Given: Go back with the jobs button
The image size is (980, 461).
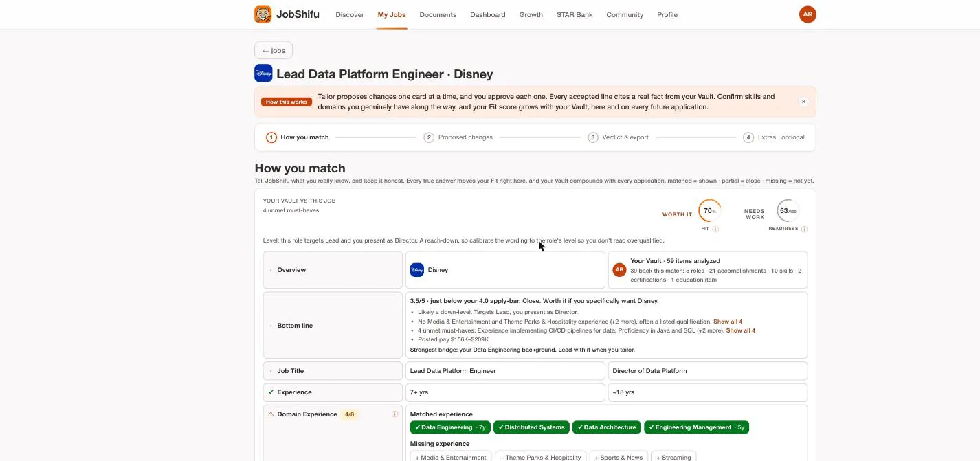Looking at the screenshot, I should [x=274, y=50].
